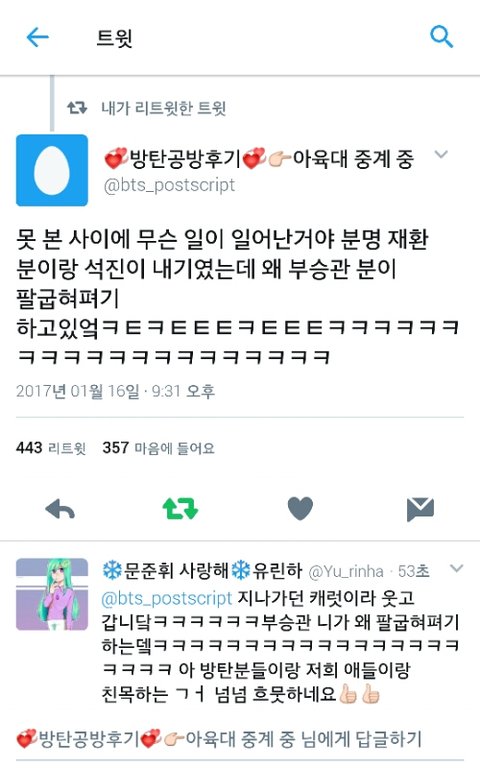Open Yu_rinha anime avatar picture

pos(52,594)
